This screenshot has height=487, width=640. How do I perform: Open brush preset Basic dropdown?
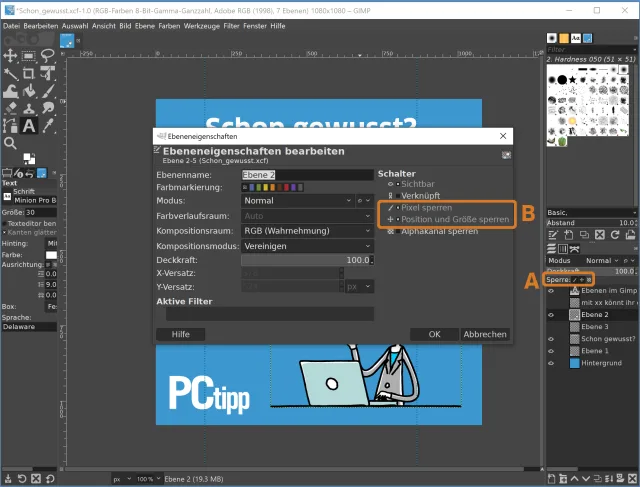[592, 213]
